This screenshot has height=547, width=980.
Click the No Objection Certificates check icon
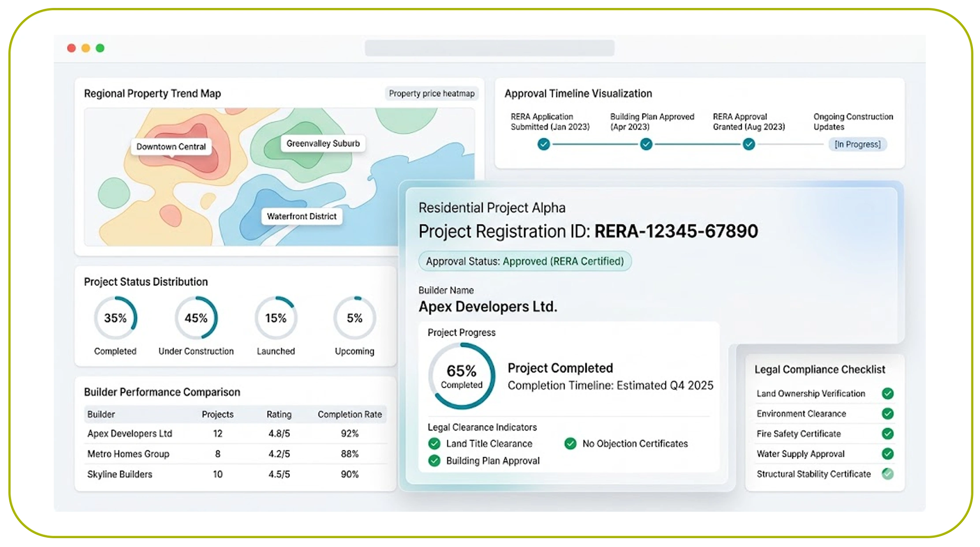point(570,443)
